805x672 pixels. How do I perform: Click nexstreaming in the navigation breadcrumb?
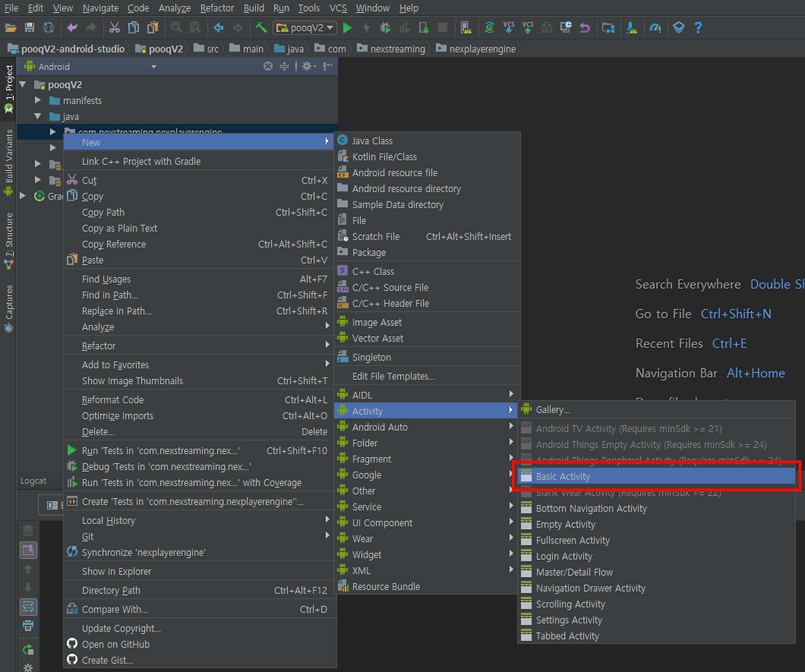(397, 49)
